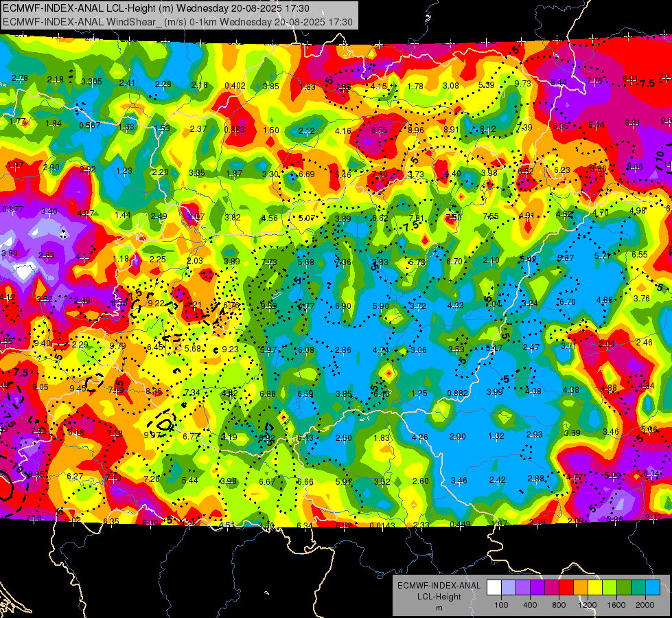This screenshot has width=672, height=618.
Task: Click the wind shear value 4.26
Action: (419, 437)
